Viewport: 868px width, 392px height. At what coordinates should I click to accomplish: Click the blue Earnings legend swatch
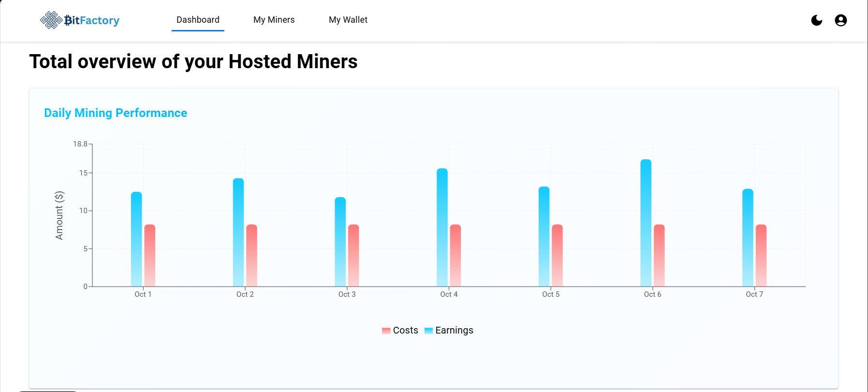point(428,331)
